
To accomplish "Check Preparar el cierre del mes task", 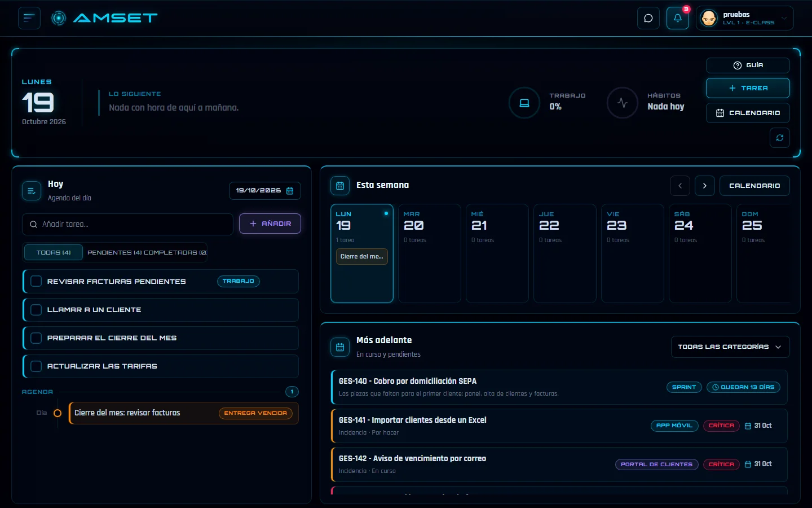I will point(36,338).
